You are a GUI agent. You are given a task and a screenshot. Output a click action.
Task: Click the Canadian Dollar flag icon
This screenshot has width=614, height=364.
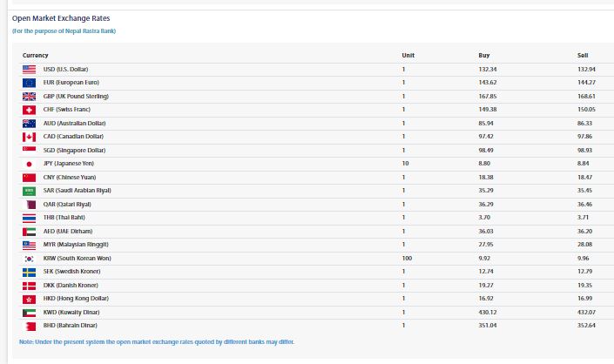(29, 137)
